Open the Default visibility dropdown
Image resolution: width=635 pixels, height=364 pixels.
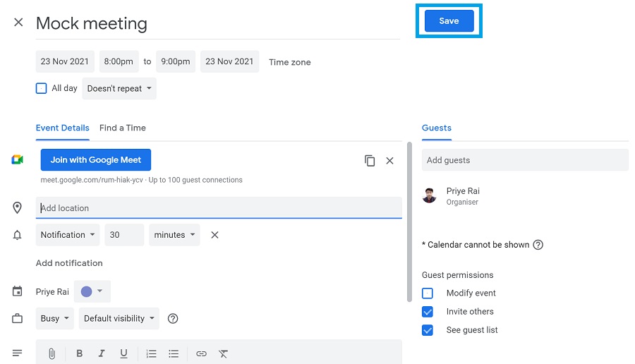tap(119, 319)
